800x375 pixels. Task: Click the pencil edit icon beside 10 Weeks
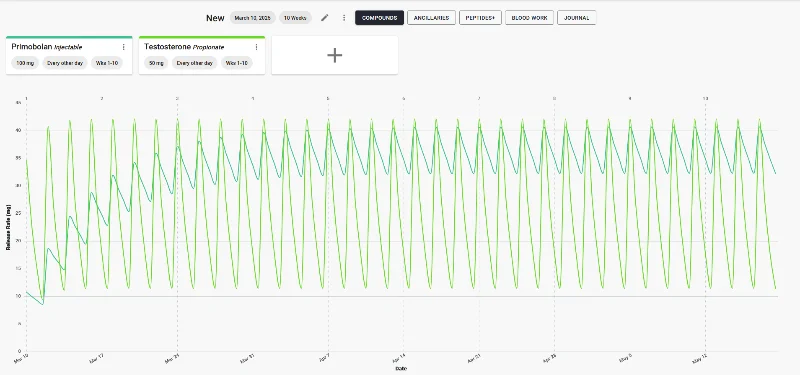coord(324,18)
